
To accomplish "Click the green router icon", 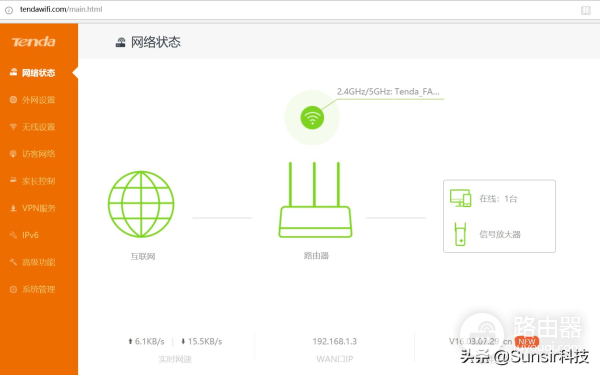I will point(315,199).
